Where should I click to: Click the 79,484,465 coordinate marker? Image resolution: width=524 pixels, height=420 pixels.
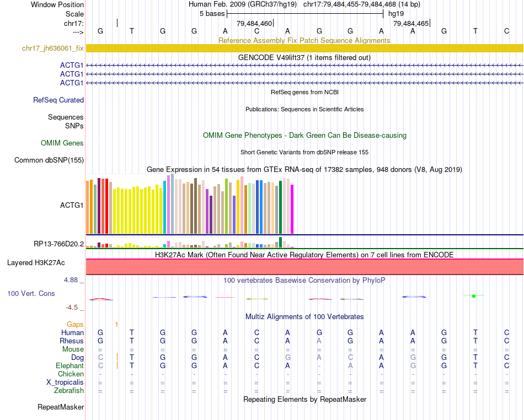[411, 23]
